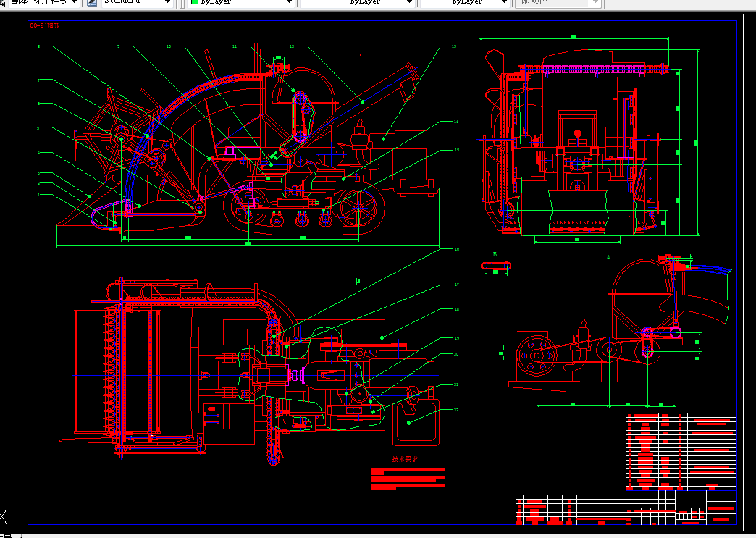
Task: Click the text style icon beside Standard
Action: 92,2
